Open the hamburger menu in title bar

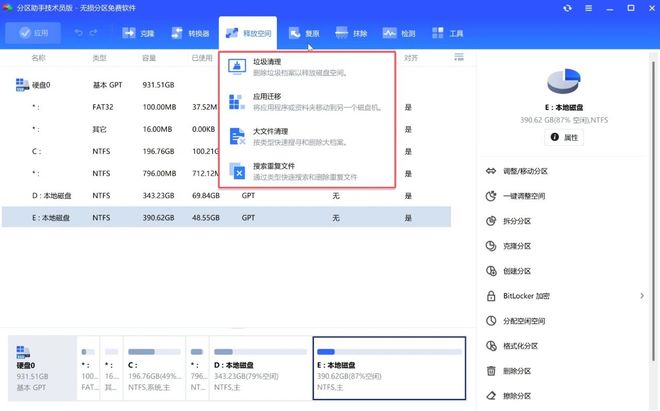point(588,8)
